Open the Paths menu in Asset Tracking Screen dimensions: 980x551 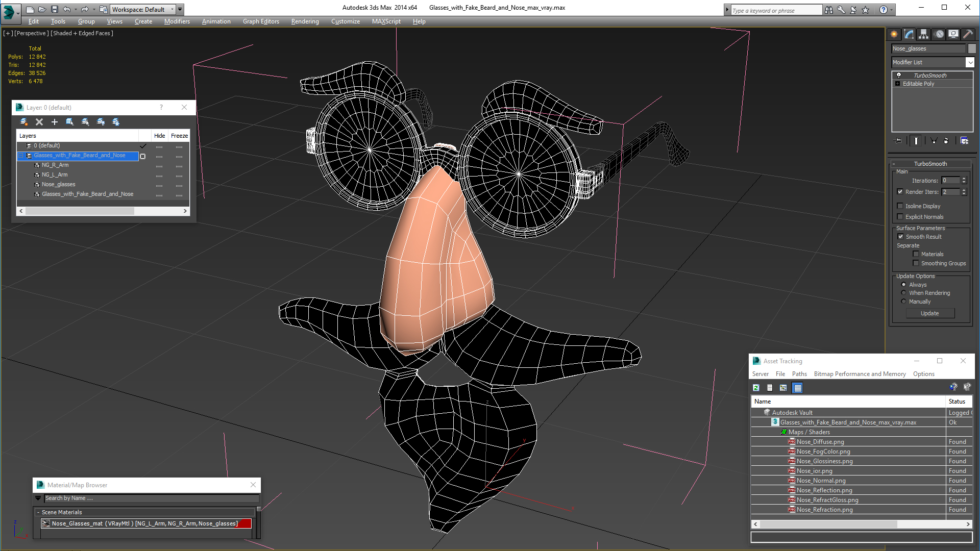[x=799, y=374]
